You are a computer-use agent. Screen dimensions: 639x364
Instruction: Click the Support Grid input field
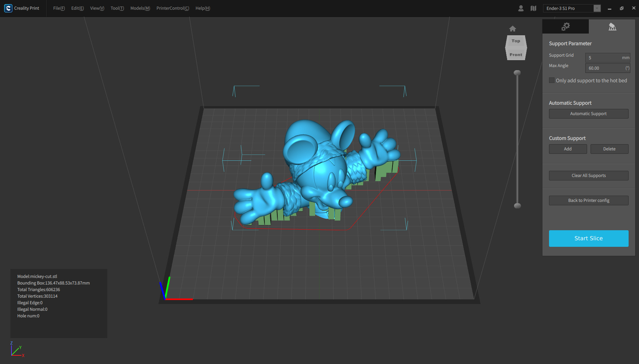(x=607, y=58)
